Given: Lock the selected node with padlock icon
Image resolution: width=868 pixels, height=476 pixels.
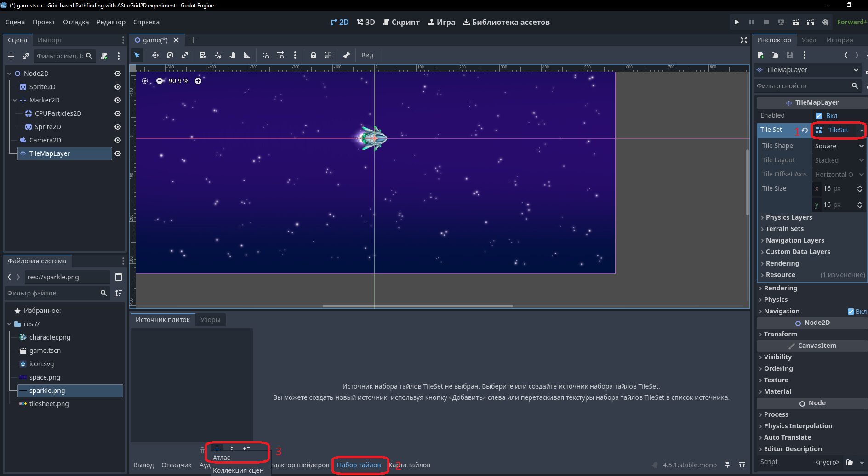Looking at the screenshot, I should (x=314, y=55).
